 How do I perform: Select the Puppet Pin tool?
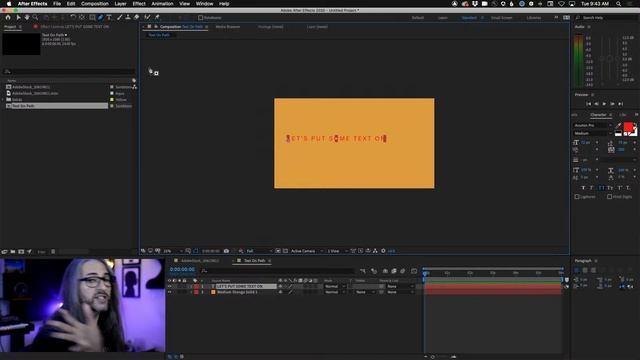coord(157,18)
